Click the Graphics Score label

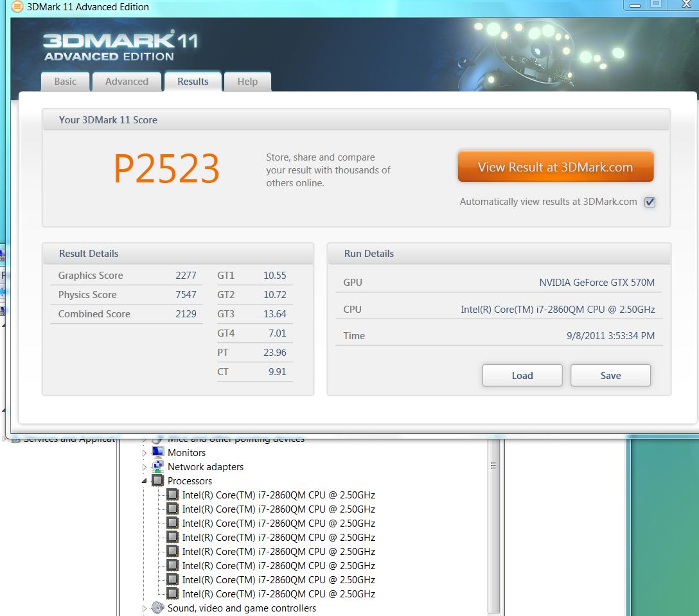pyautogui.click(x=91, y=276)
